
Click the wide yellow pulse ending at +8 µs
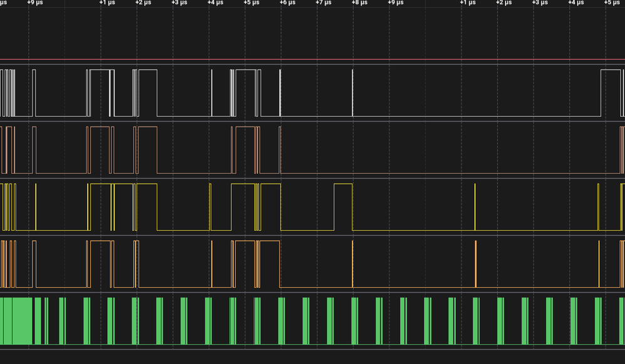[x=343, y=207]
